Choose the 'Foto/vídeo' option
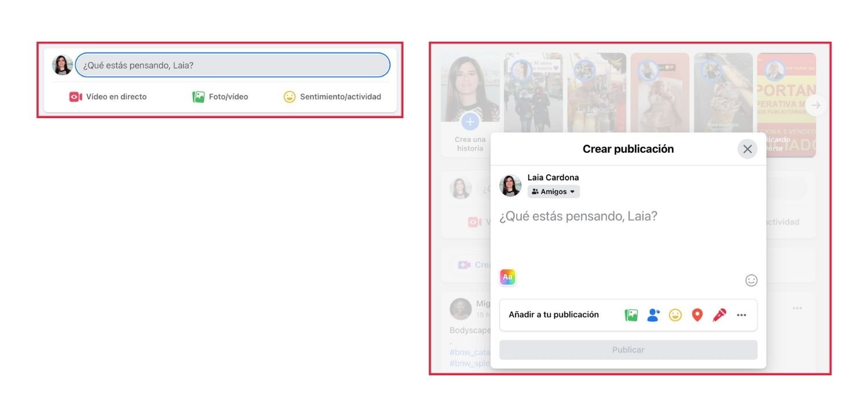868x417 pixels. 220,97
